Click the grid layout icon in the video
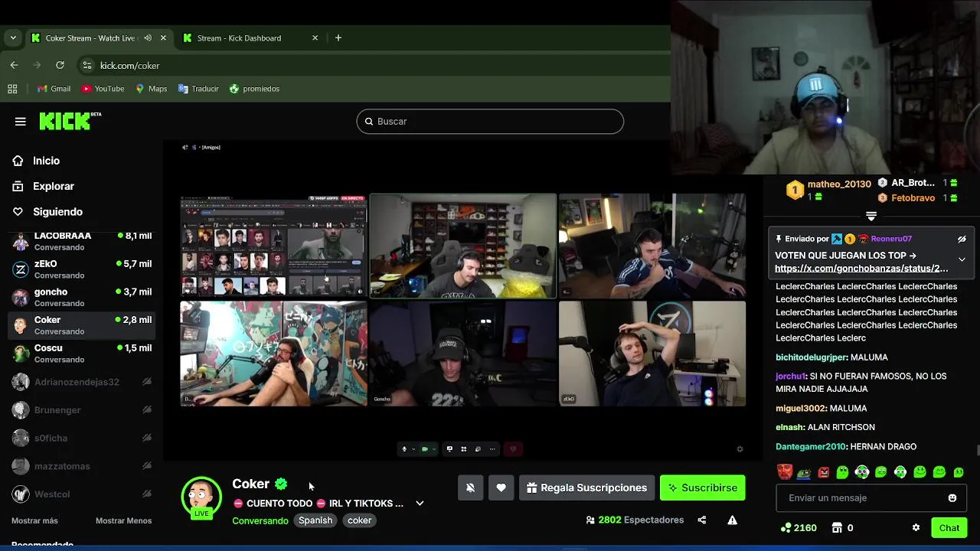This screenshot has width=980, height=551. [463, 449]
